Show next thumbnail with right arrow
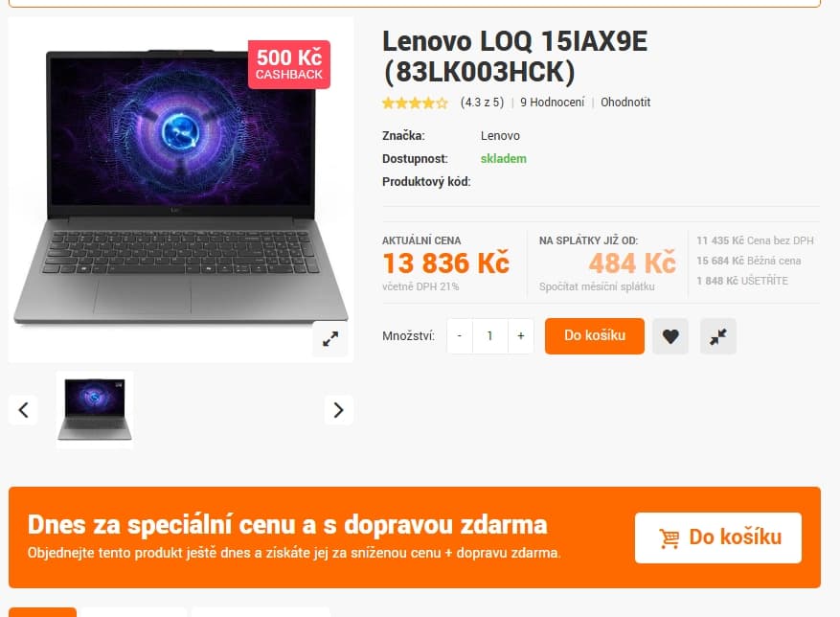This screenshot has height=617, width=840. coord(338,410)
